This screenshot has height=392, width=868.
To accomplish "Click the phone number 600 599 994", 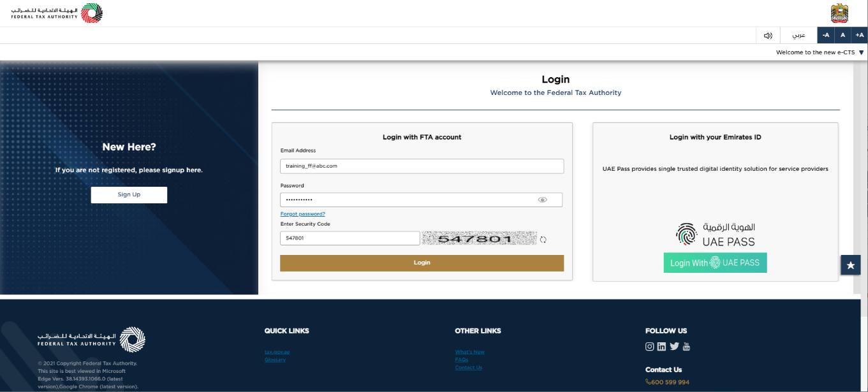I will [x=668, y=382].
